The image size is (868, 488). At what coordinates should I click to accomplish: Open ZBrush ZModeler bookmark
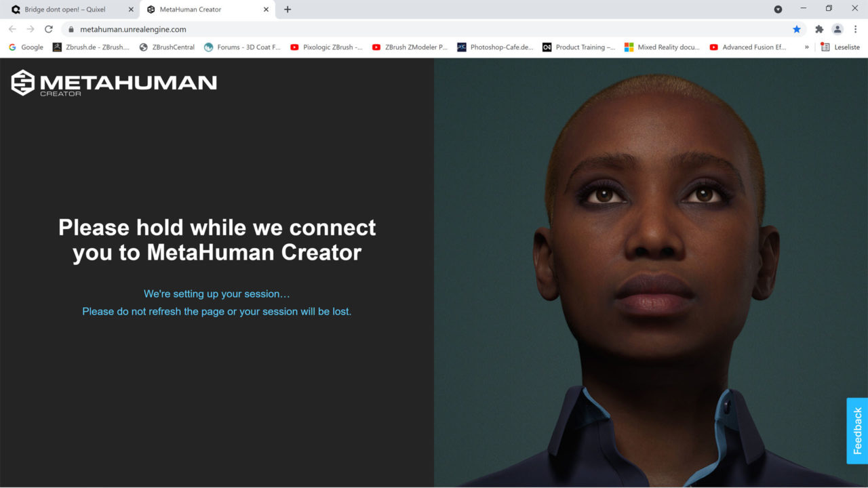pos(410,47)
